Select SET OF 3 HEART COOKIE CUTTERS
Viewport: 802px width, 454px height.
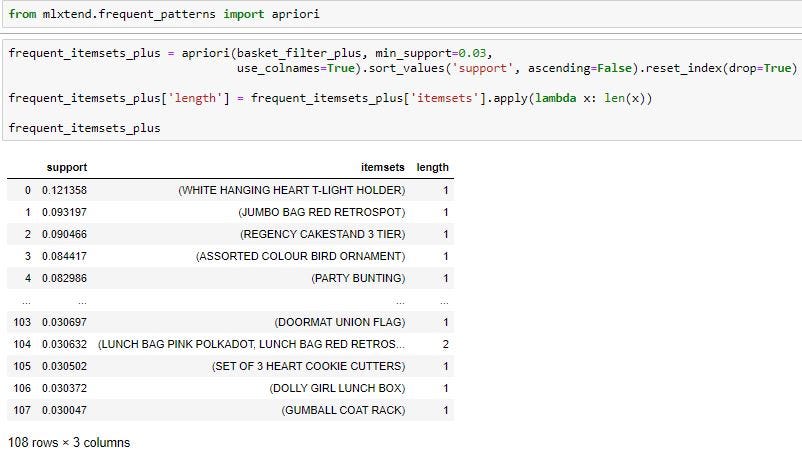(308, 366)
